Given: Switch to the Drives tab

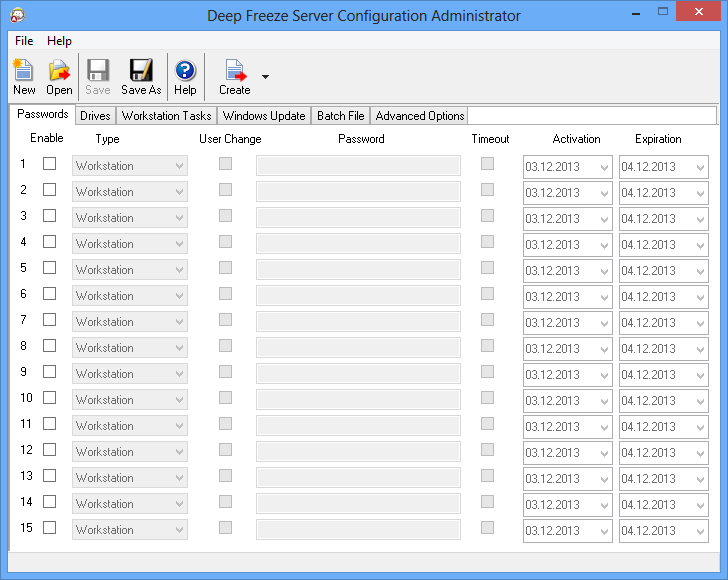Looking at the screenshot, I should [95, 116].
